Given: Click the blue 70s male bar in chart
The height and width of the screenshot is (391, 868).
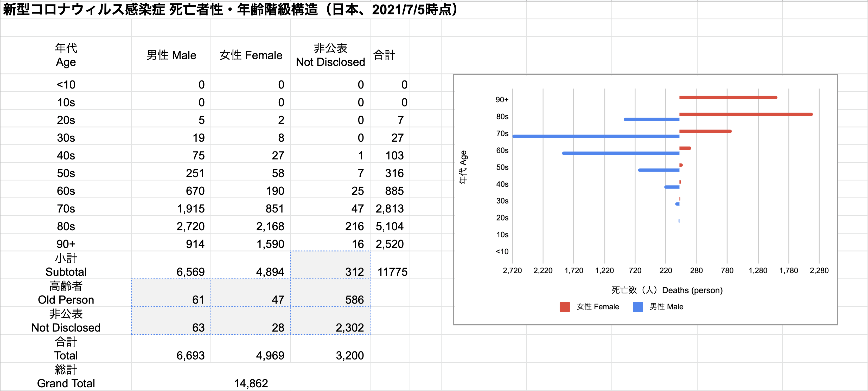Looking at the screenshot, I should click(596, 136).
